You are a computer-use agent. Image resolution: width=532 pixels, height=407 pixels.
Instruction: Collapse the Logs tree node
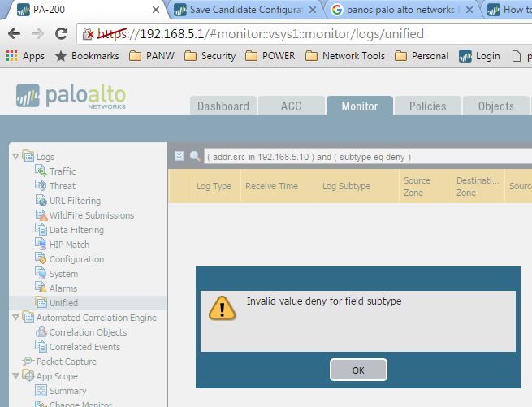click(15, 156)
